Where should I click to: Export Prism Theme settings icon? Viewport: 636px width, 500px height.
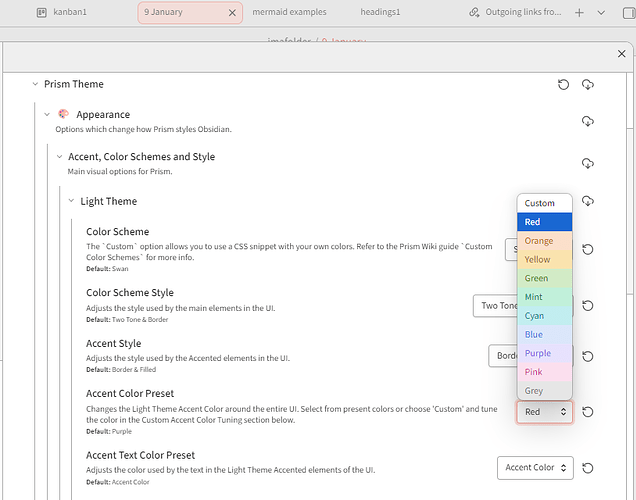(x=588, y=84)
